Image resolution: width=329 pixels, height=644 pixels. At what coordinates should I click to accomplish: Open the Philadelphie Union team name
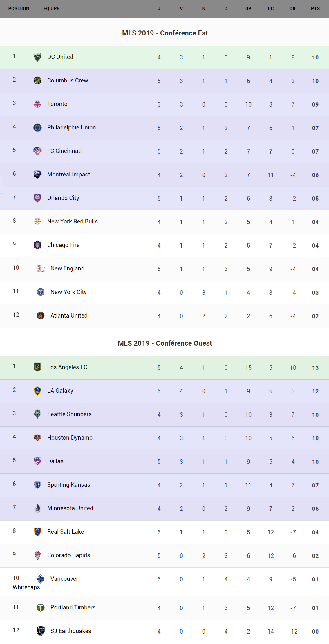[71, 127]
